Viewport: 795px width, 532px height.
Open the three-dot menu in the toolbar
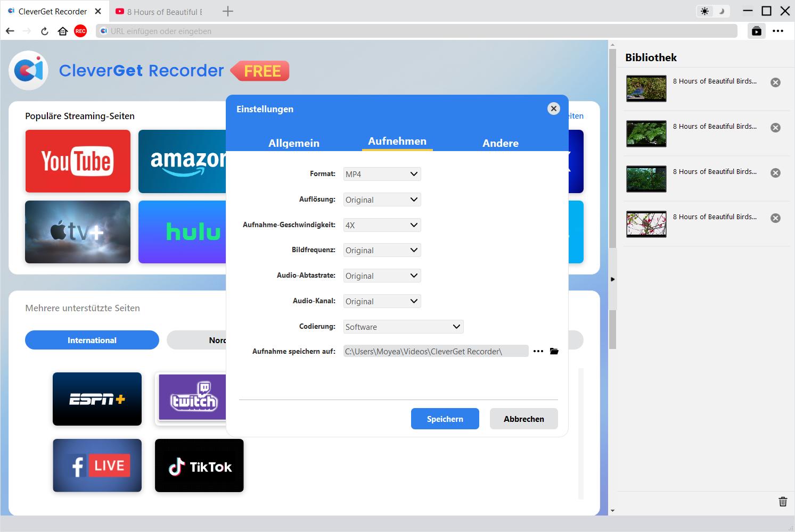[x=778, y=31]
